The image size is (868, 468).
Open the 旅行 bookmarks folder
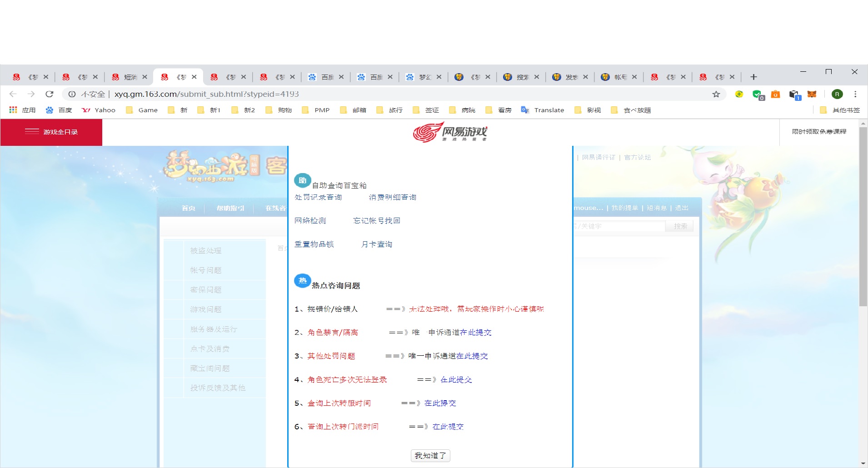tap(389, 110)
